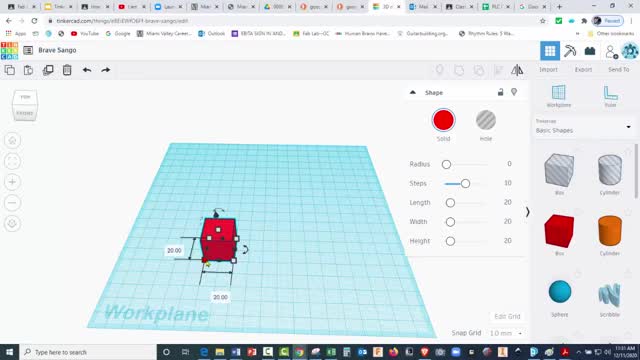
Task: Collapse the shapes sidebar chevron
Action: [x=527, y=212]
